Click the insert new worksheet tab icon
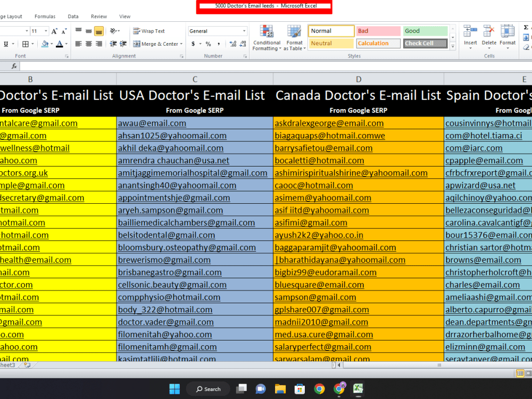The width and height of the screenshot is (532, 399). 27,365
